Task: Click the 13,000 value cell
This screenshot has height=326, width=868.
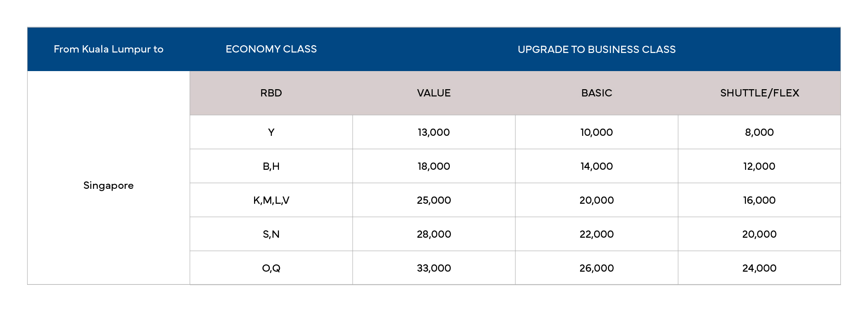Action: pos(434,132)
